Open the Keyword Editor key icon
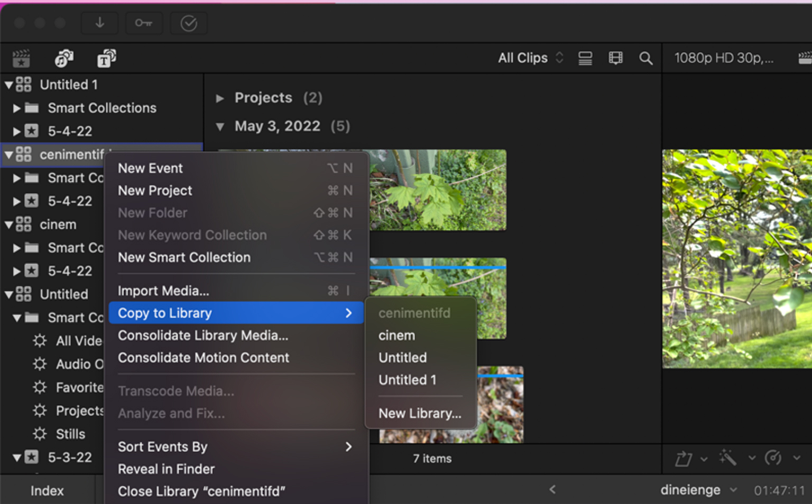 144,23
